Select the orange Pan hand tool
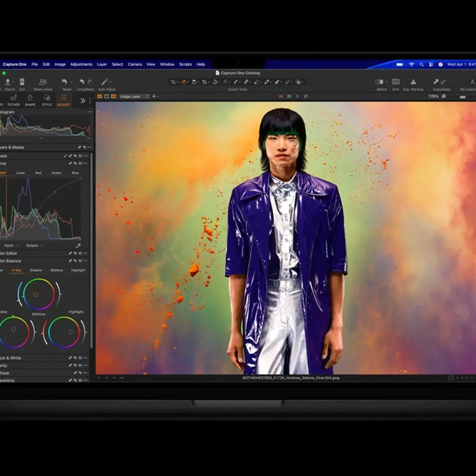The image size is (476, 476). (184, 82)
